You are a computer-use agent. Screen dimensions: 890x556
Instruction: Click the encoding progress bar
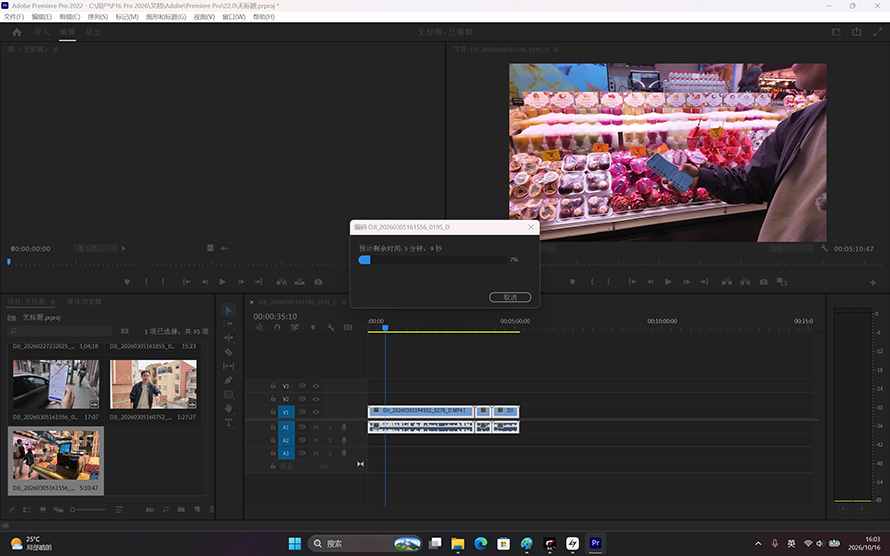tap(433, 260)
